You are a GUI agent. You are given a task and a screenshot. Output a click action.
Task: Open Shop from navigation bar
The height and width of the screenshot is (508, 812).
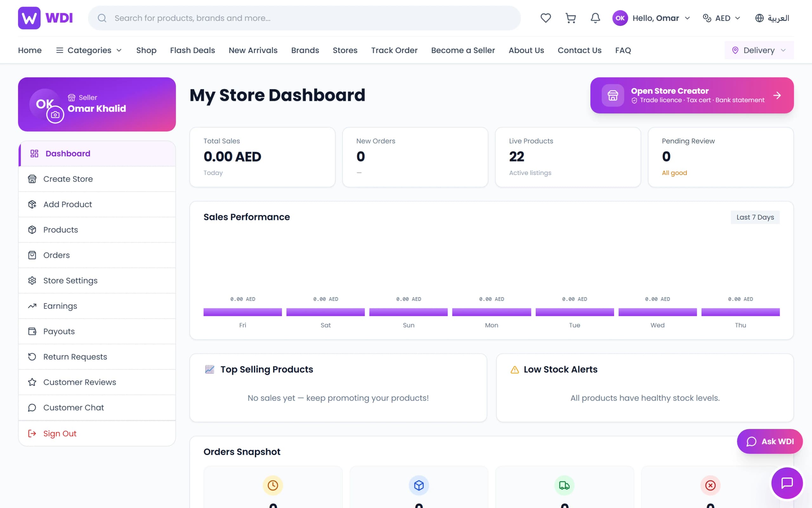point(146,50)
